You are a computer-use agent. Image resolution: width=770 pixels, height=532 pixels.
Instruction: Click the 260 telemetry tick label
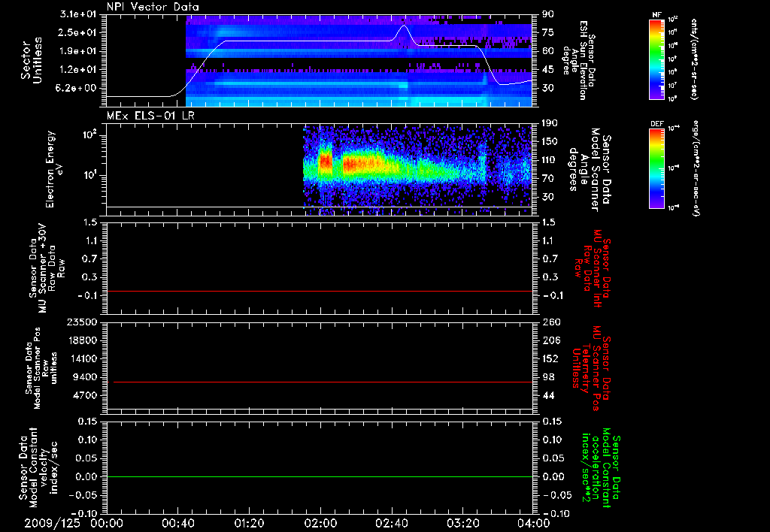550,322
